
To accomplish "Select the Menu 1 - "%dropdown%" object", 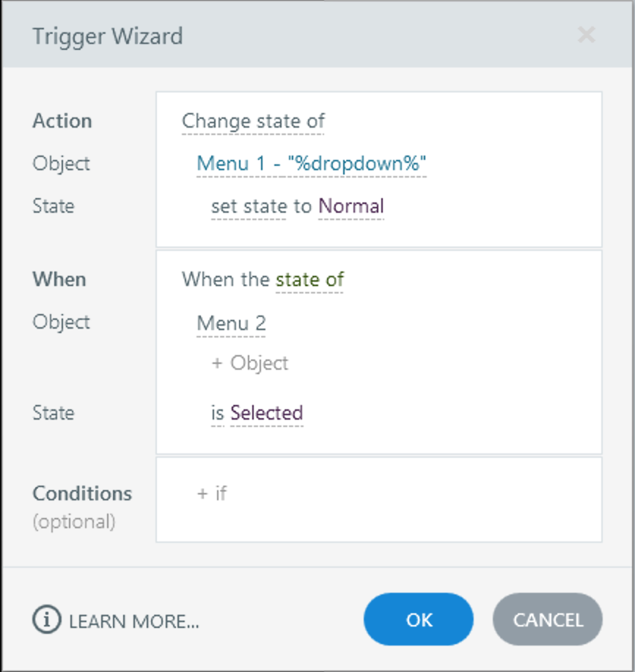I will [311, 164].
